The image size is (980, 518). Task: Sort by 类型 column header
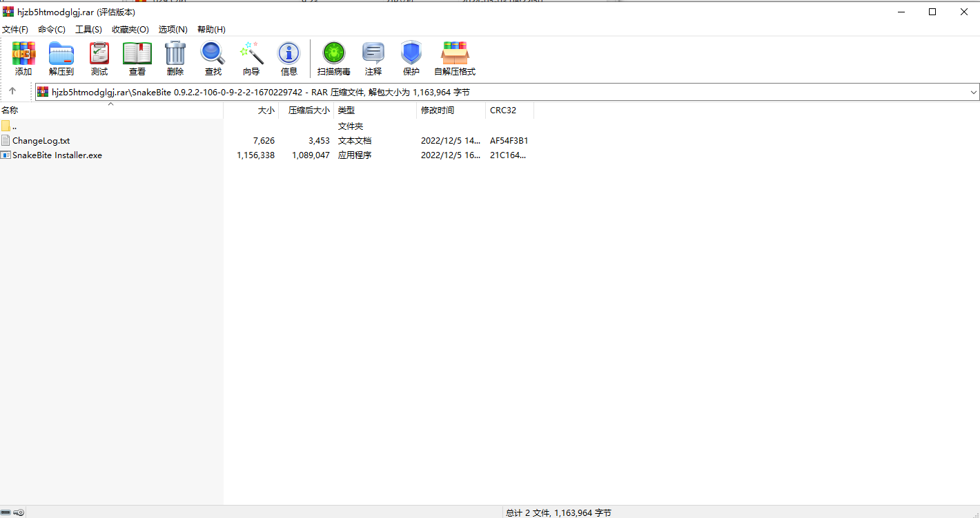point(375,110)
